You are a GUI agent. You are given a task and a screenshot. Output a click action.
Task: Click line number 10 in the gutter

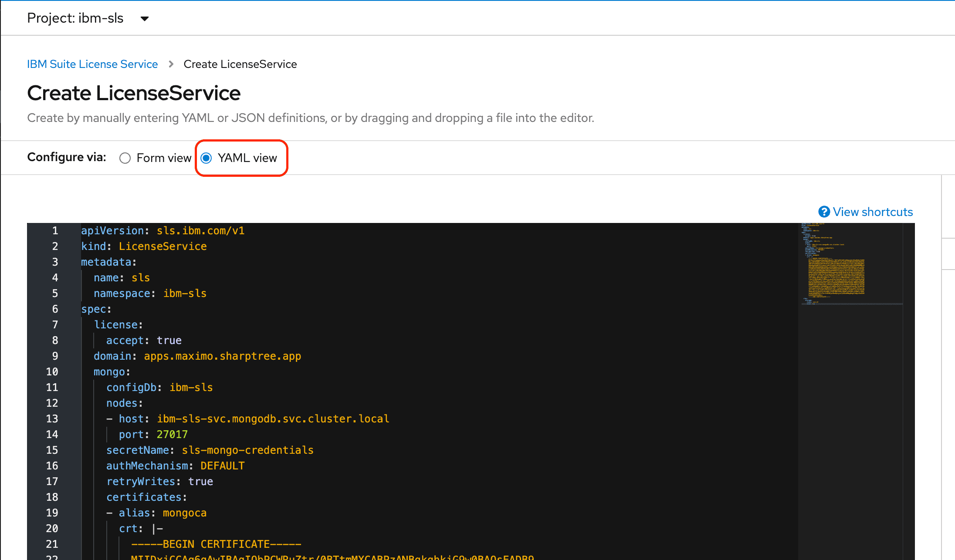click(52, 372)
